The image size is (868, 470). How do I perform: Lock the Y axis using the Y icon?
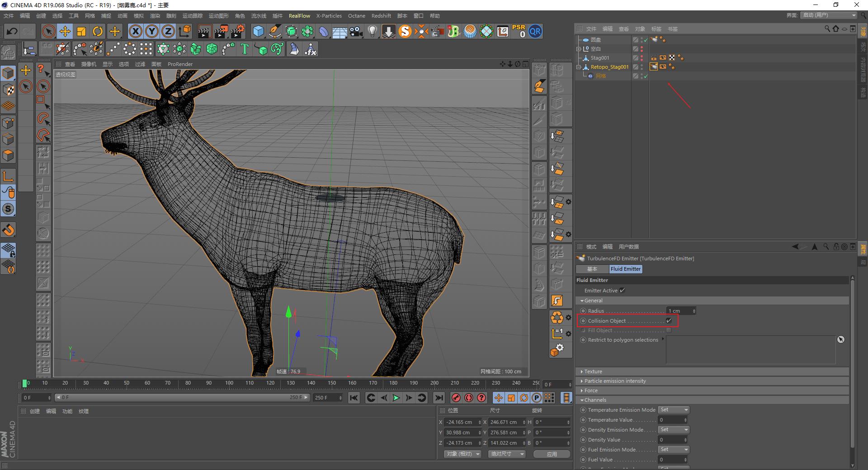point(151,31)
